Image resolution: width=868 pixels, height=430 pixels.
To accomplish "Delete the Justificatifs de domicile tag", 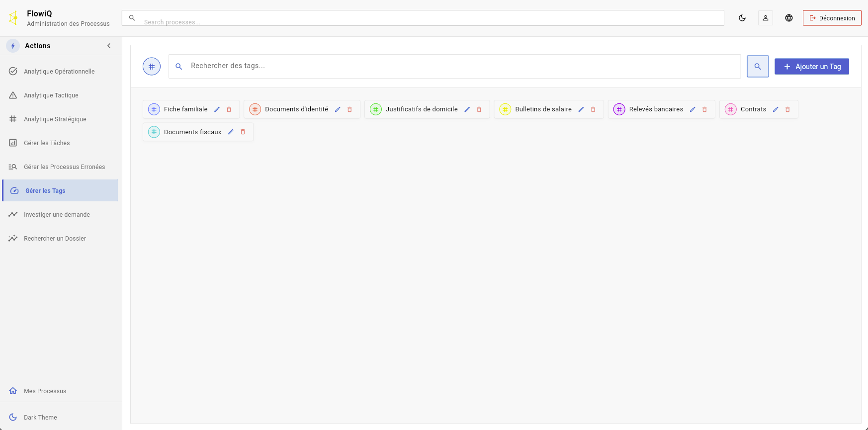I will pos(479,109).
